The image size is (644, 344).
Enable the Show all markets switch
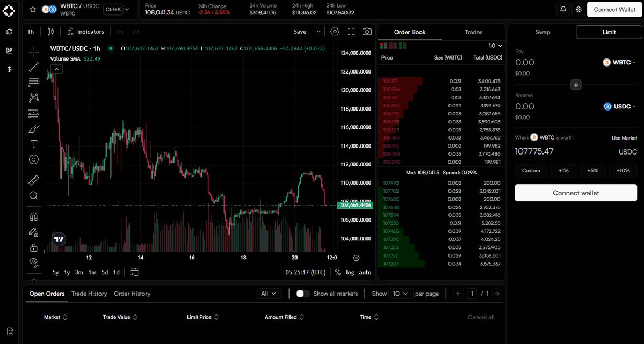pos(303,294)
